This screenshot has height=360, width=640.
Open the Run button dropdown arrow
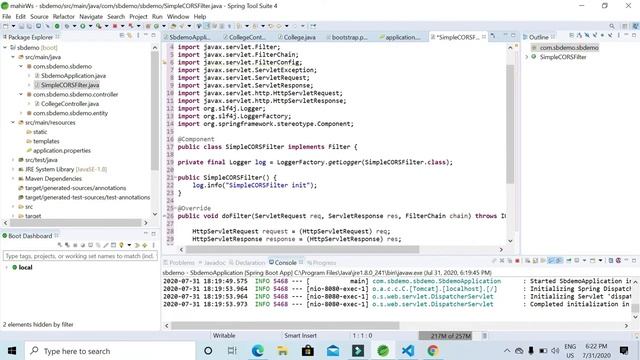pyautogui.click(x=90, y=26)
